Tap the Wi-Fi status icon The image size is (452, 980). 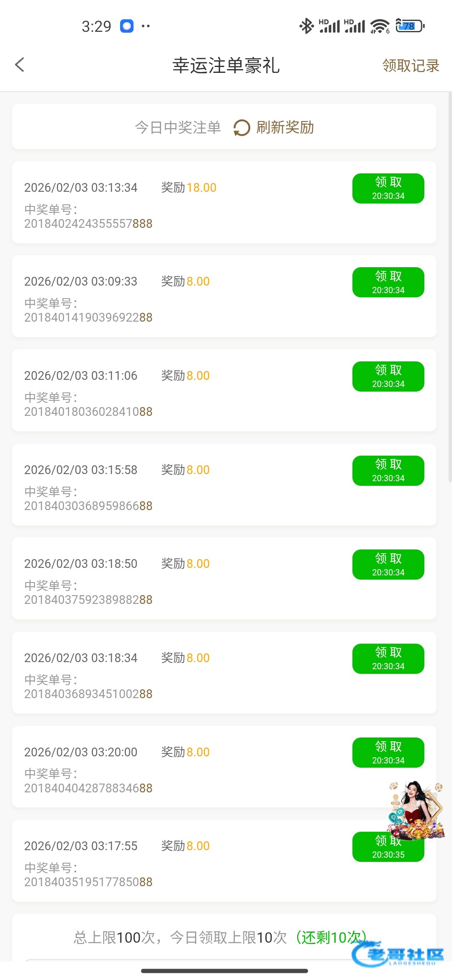(380, 26)
